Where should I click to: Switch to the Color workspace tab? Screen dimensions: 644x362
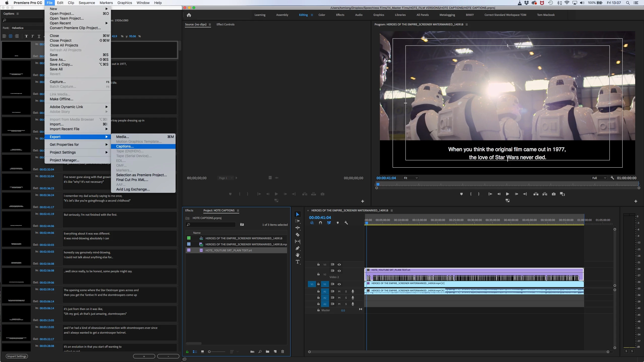[322, 15]
